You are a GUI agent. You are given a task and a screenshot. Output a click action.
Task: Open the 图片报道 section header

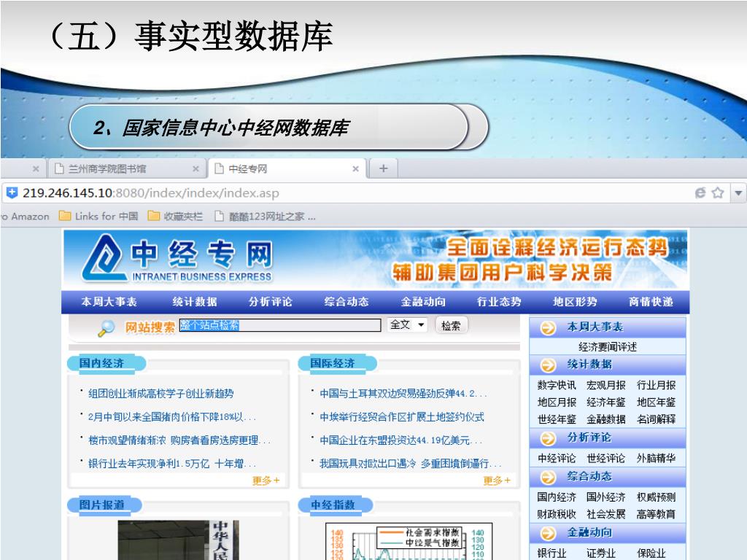click(102, 505)
